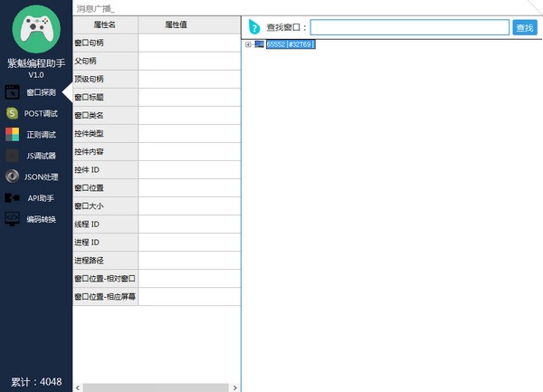Switch to 窗口探测 tab
Screen dimensions: 543x392
42,92
